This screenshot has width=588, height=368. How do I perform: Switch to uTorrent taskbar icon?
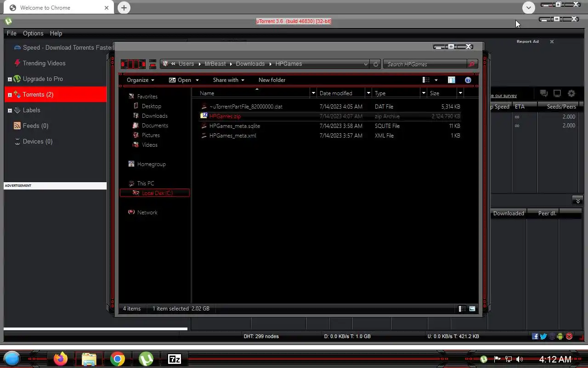click(x=146, y=359)
